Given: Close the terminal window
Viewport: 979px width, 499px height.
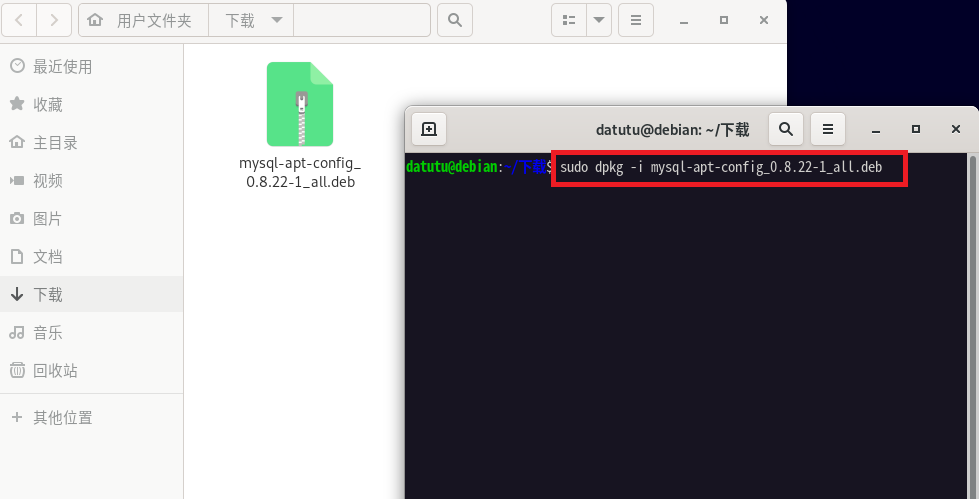Looking at the screenshot, I should click(956, 129).
